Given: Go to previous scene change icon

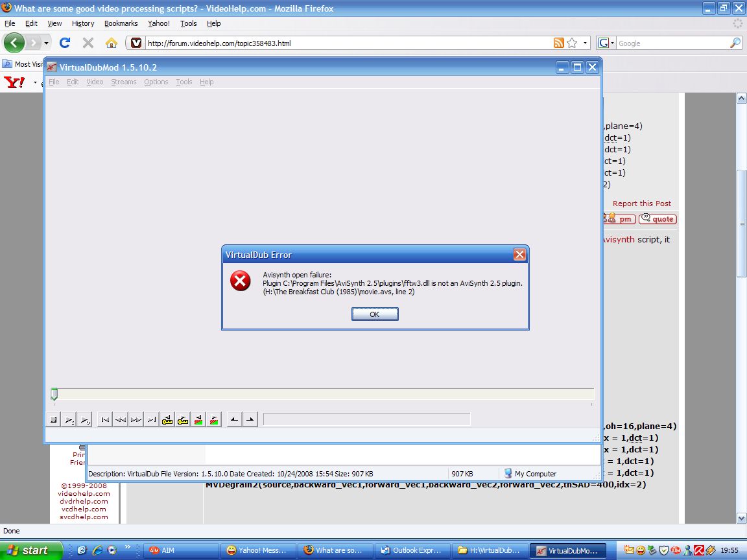Looking at the screenshot, I should pyautogui.click(x=198, y=419).
